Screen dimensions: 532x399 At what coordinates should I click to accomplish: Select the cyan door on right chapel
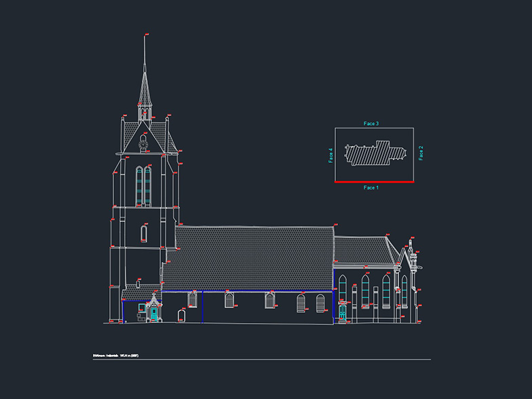pyautogui.click(x=342, y=312)
